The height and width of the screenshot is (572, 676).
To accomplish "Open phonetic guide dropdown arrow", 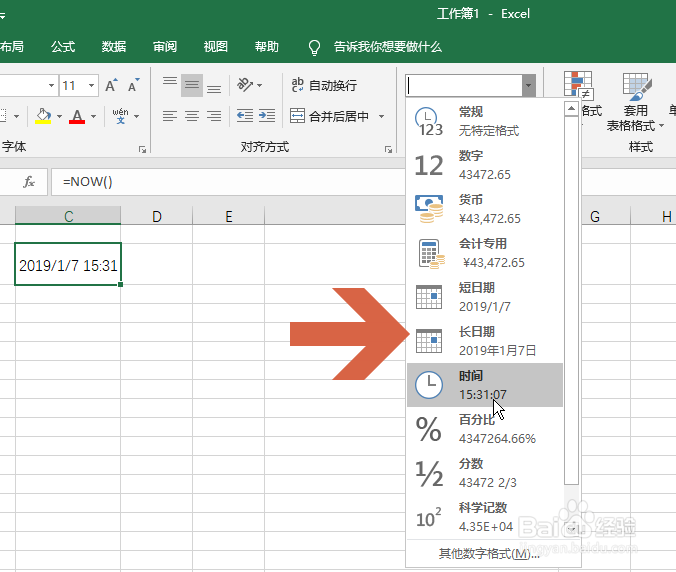I will [x=137, y=116].
